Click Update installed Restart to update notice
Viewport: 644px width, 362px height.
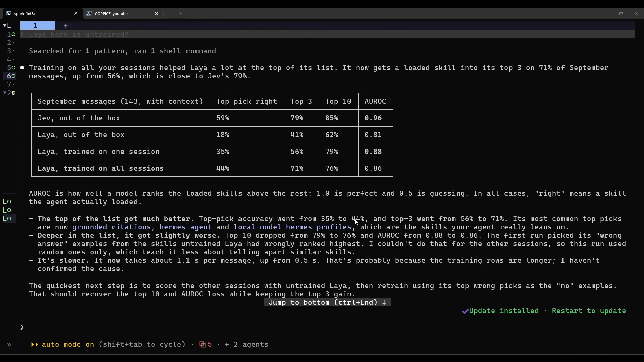point(544,311)
